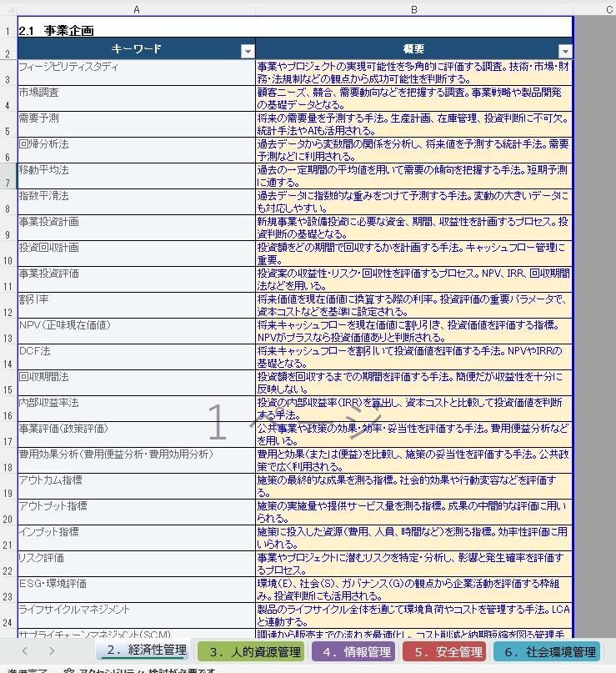Select the cell アウトプット指標
616x673 pixels.
pyautogui.click(x=137, y=513)
